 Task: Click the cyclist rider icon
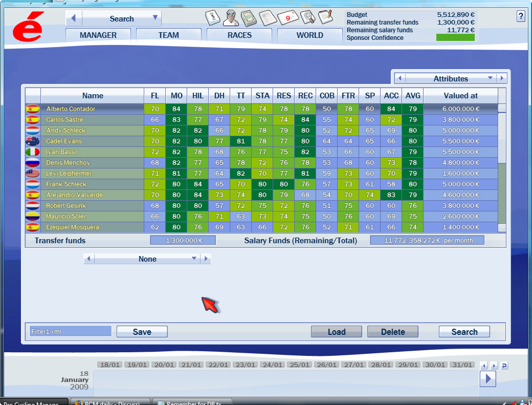click(x=231, y=17)
